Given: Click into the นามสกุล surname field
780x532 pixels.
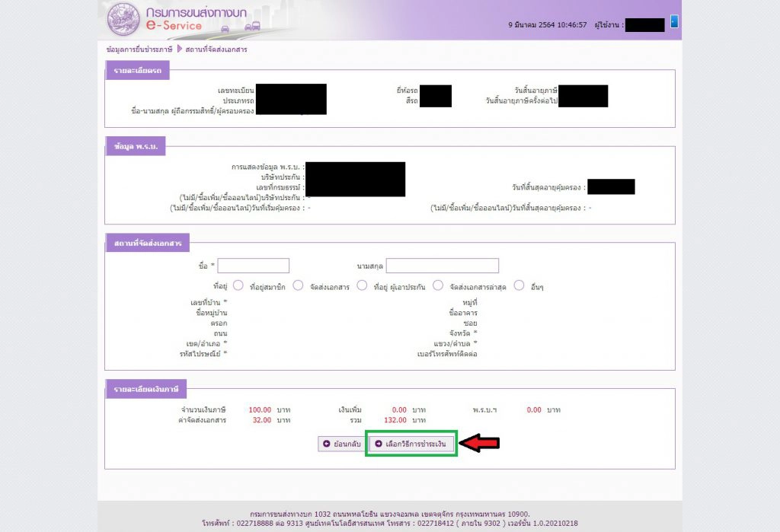Looking at the screenshot, I should (442, 266).
